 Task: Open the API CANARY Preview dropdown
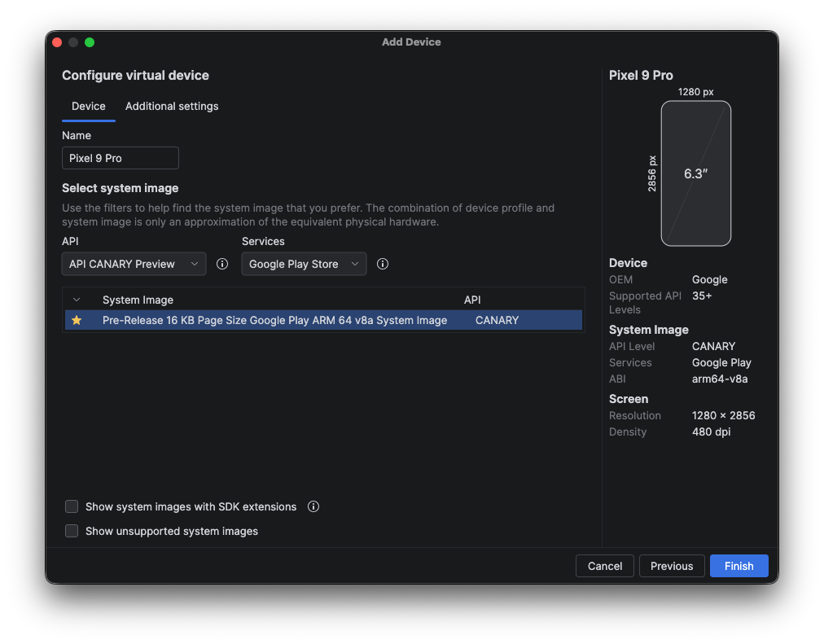[x=134, y=264]
